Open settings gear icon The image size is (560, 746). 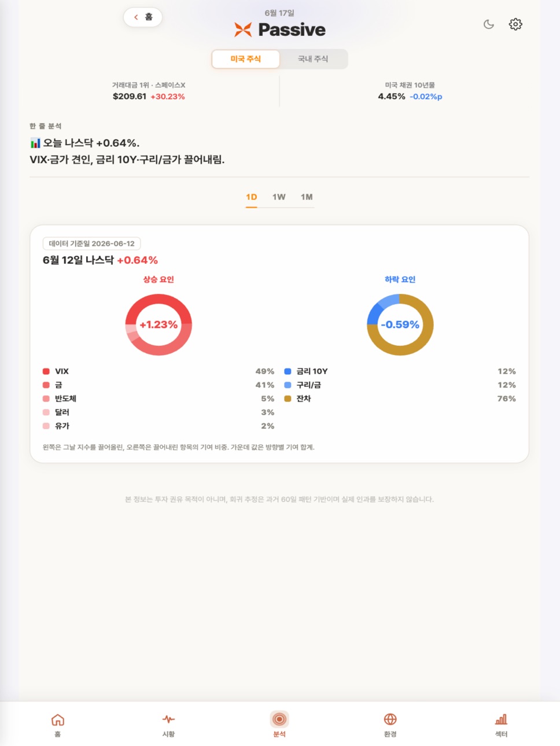coord(515,24)
